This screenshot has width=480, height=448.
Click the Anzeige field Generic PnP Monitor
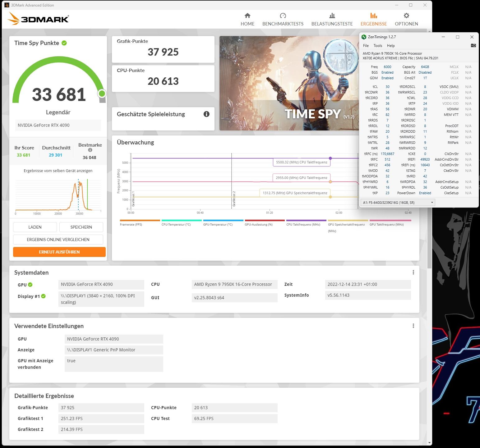pyautogui.click(x=114, y=350)
